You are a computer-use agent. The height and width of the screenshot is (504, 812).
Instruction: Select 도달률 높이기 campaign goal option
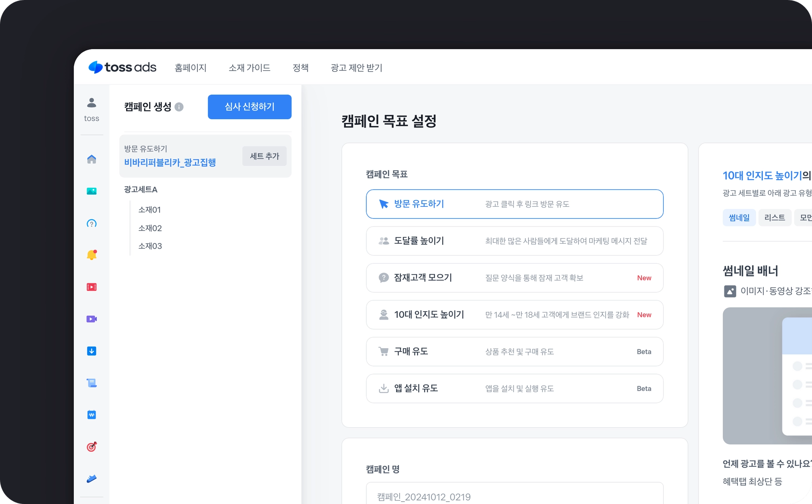514,241
